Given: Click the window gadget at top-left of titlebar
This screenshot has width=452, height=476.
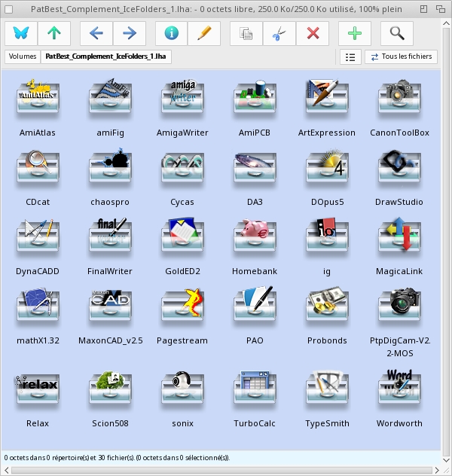Looking at the screenshot, I should click(8, 8).
